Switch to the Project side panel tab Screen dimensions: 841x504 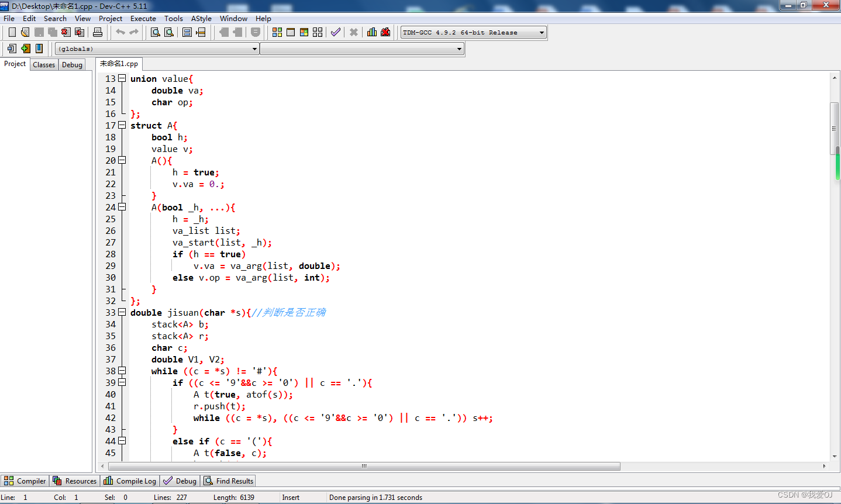coord(15,64)
